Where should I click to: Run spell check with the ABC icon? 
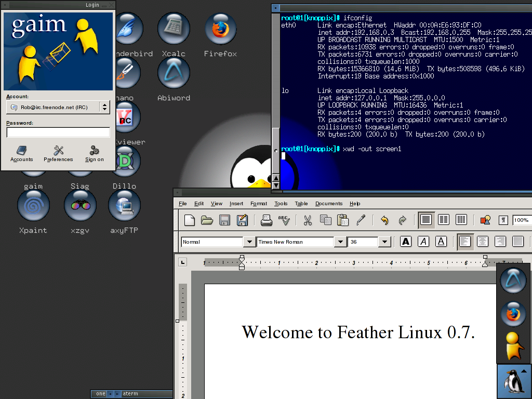(x=285, y=220)
